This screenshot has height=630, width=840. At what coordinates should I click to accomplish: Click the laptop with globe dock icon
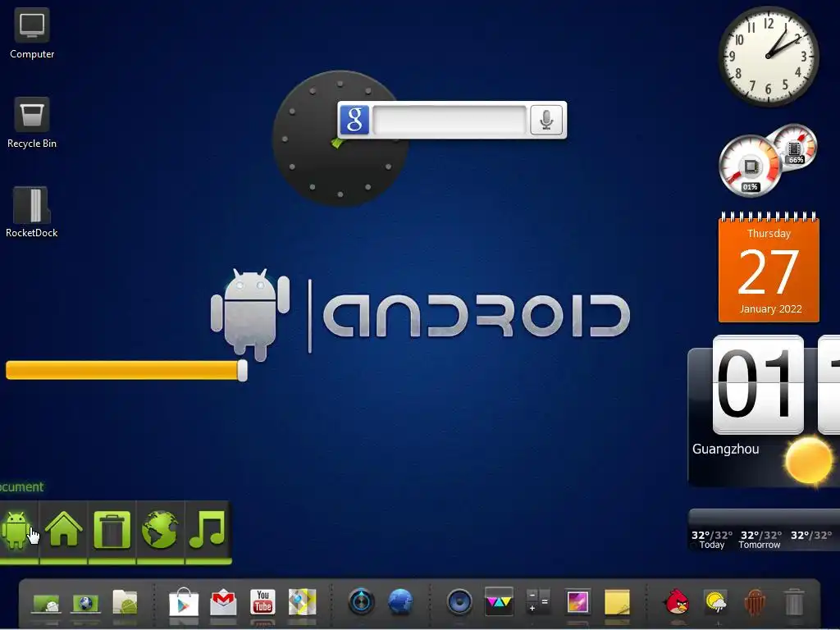tap(85, 603)
